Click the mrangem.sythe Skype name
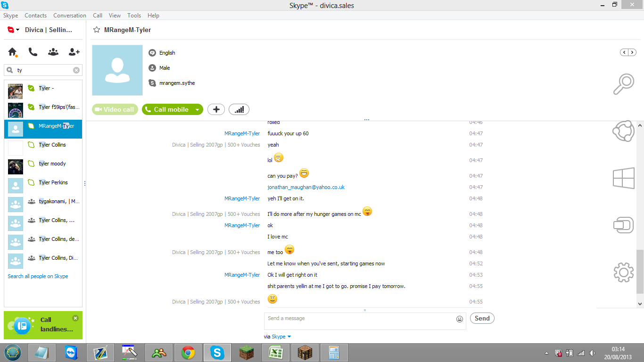 tap(177, 83)
